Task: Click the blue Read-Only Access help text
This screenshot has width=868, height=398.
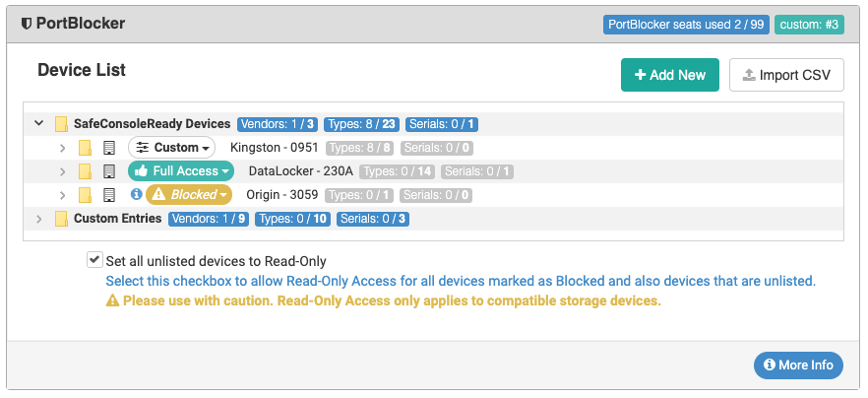Action: click(461, 281)
